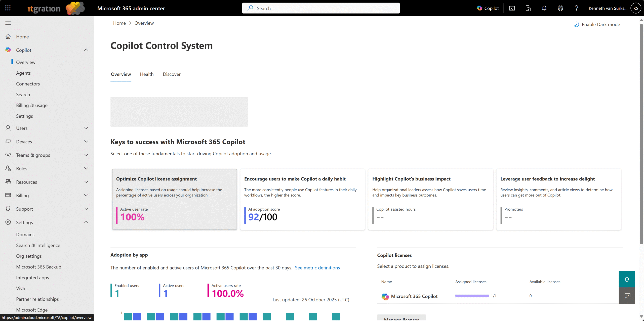The height and width of the screenshot is (321, 644).
Task: Open the notifications bell icon
Action: [x=544, y=8]
